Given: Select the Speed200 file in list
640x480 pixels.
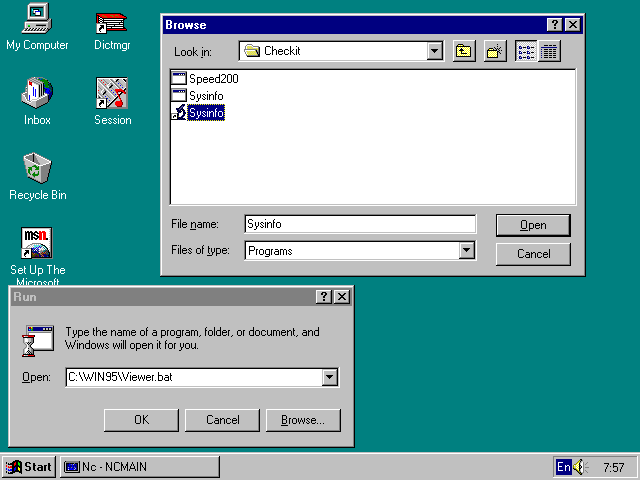Looking at the screenshot, I should point(213,79).
